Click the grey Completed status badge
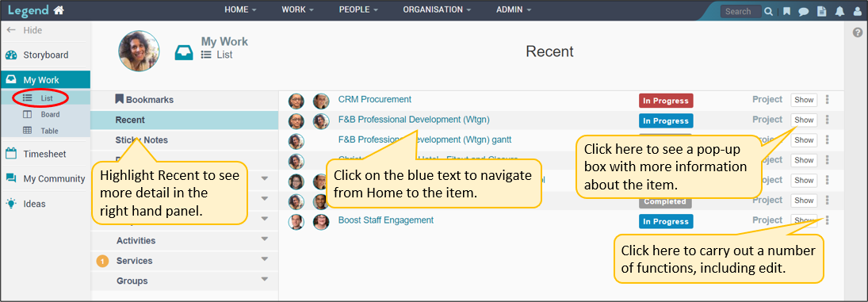 (x=666, y=201)
